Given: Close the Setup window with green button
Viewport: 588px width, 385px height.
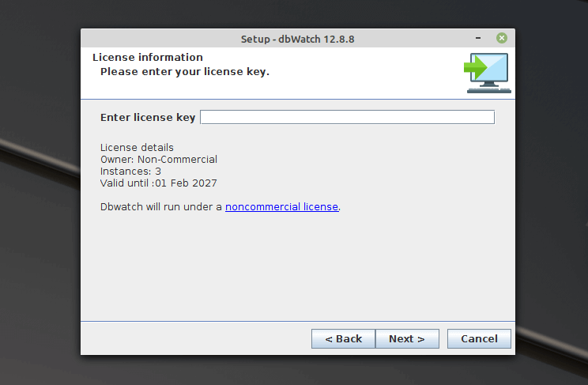Looking at the screenshot, I should [502, 38].
